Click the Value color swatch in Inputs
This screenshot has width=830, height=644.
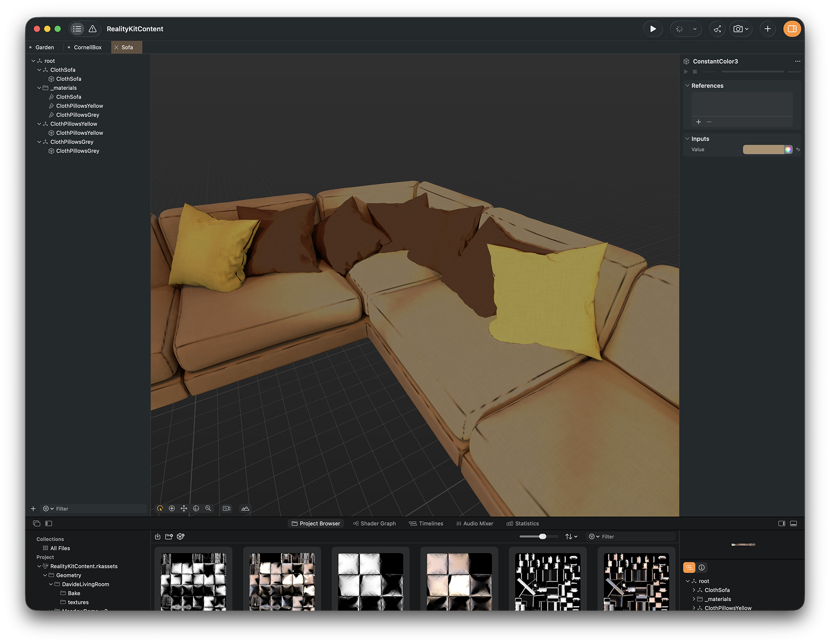click(x=763, y=149)
